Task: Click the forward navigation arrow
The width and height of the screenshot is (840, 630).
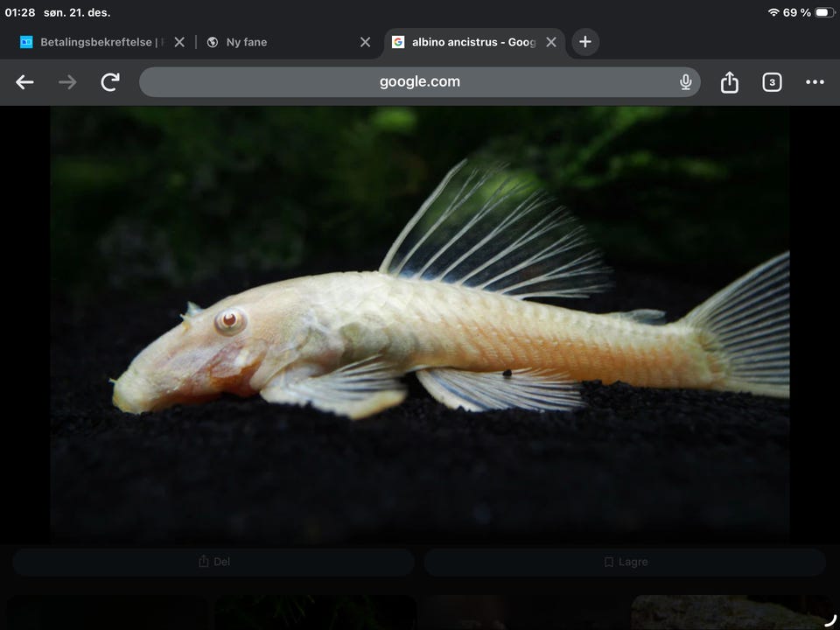Action: 67,82
